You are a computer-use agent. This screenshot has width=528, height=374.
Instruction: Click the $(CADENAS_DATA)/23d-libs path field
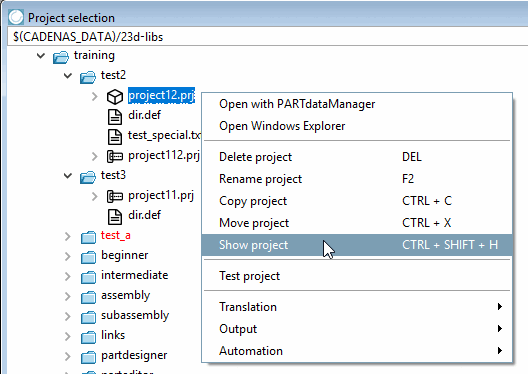pyautogui.click(x=267, y=37)
